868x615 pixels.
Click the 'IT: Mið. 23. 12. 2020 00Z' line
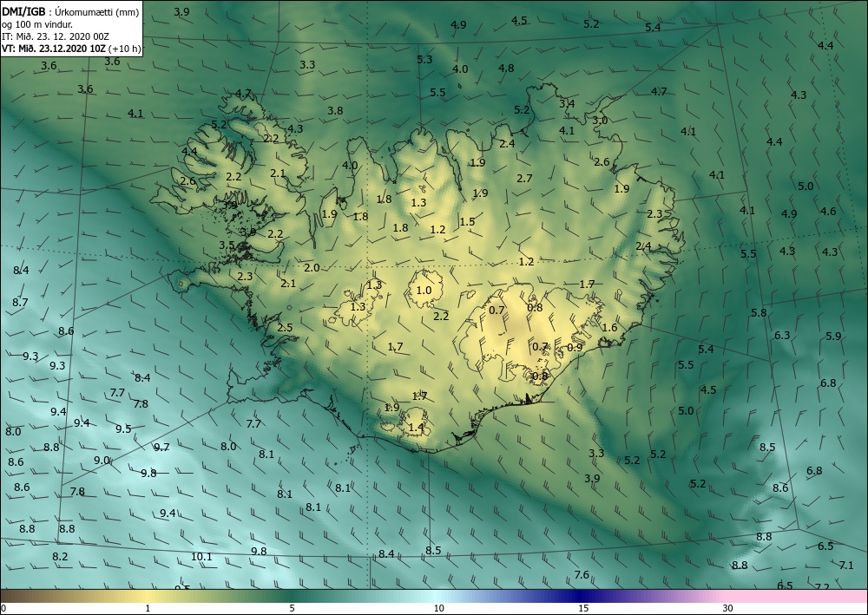56,36
